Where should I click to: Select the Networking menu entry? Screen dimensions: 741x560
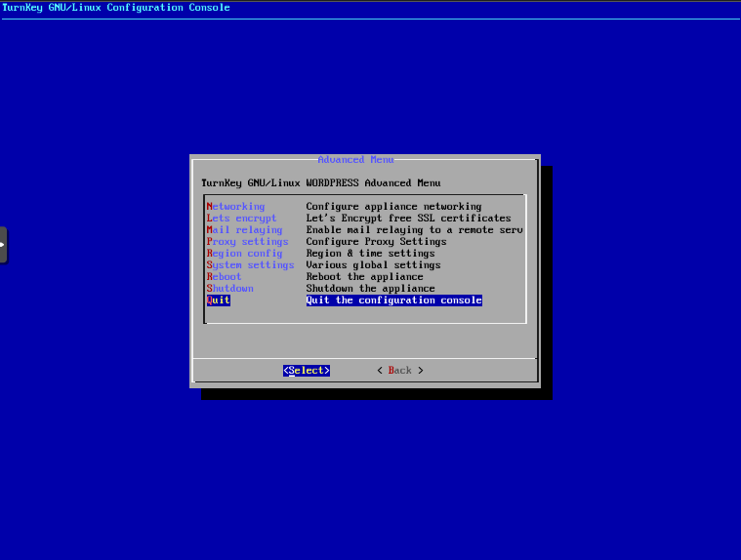[235, 206]
